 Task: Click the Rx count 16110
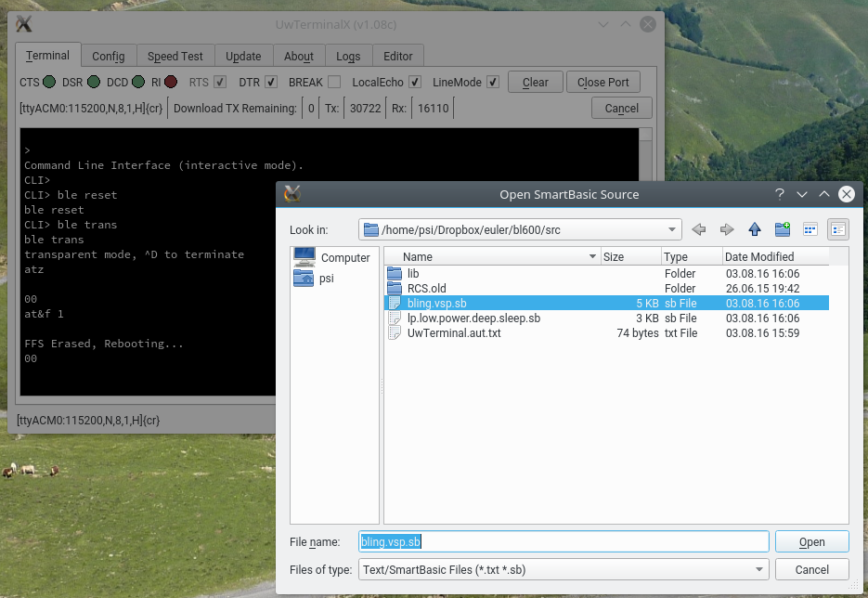click(433, 108)
